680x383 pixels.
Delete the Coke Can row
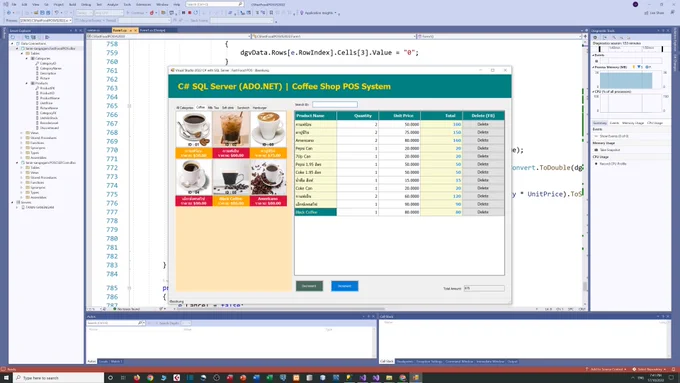(483, 188)
